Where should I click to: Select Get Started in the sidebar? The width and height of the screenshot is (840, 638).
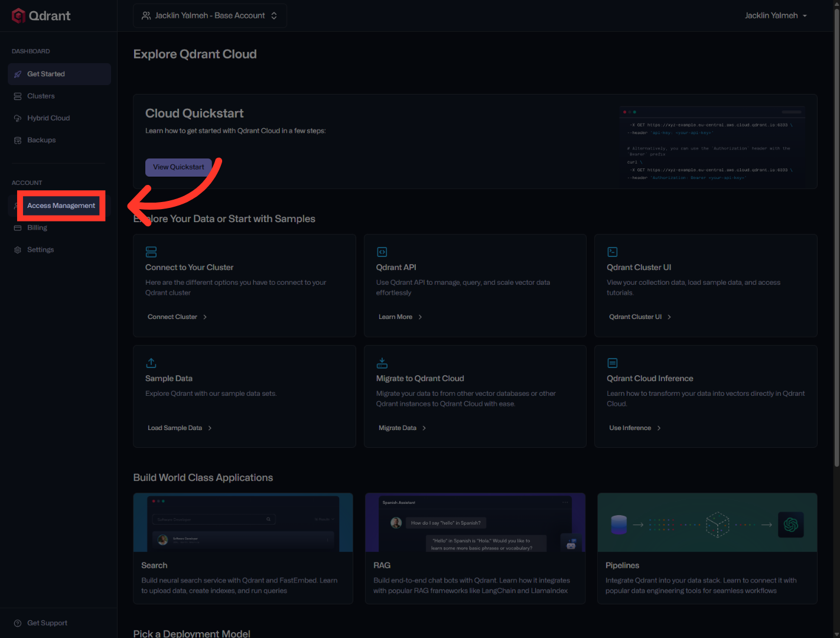click(60, 74)
